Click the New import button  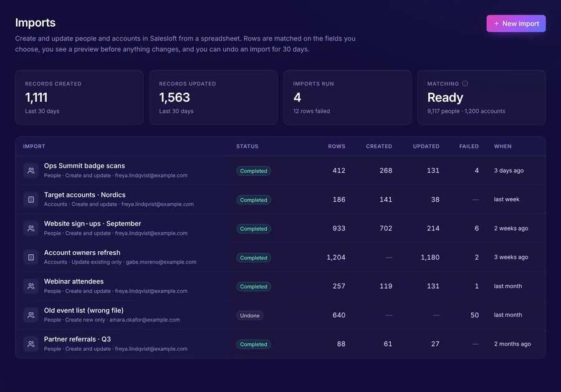point(516,24)
